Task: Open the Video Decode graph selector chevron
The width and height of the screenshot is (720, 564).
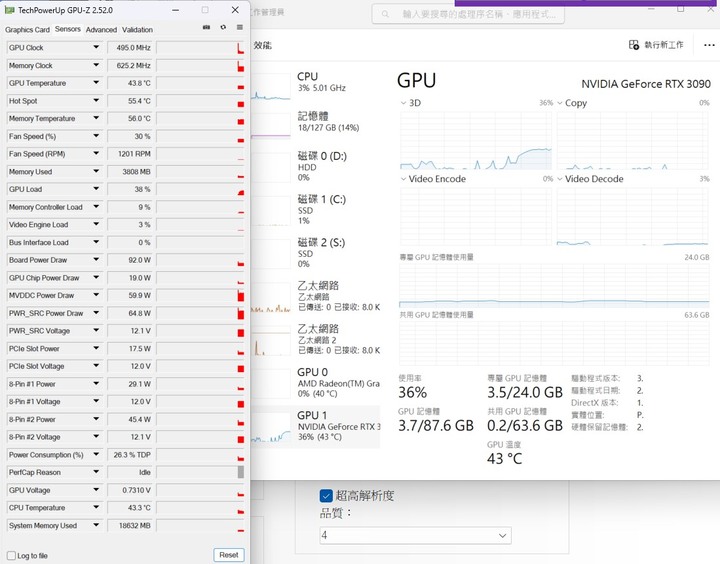Action: click(x=560, y=179)
